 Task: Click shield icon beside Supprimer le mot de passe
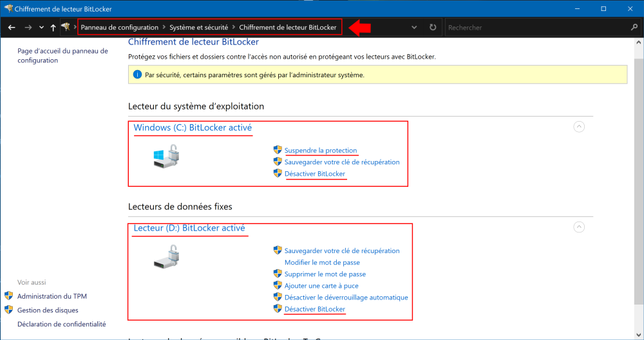(278, 274)
